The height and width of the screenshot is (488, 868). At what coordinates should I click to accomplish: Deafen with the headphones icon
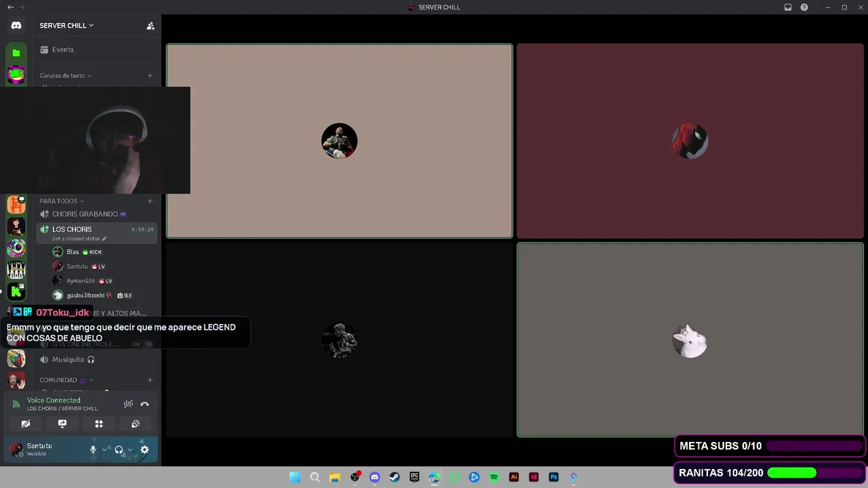[119, 449]
